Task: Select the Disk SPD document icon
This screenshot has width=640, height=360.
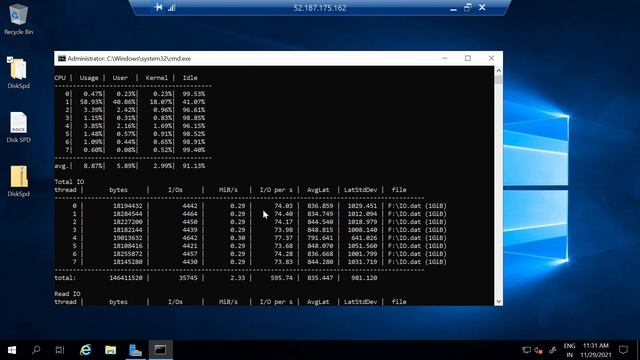Action: 18,127
